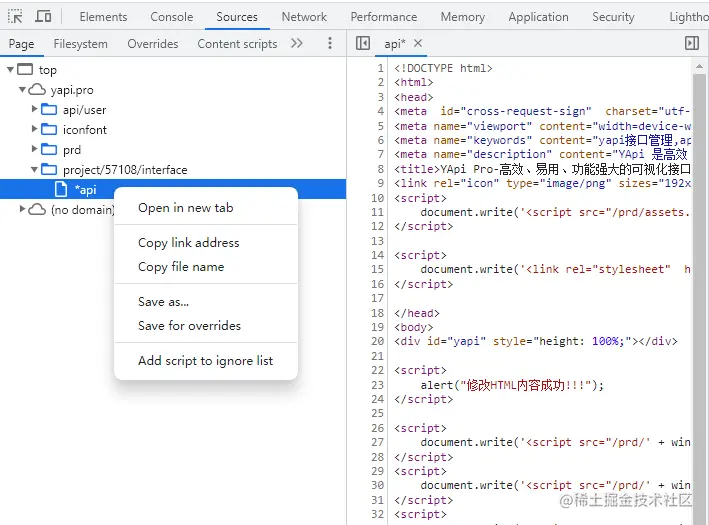Switch to the Performance tab
Viewport: 709px width, 525px height.
(x=383, y=17)
